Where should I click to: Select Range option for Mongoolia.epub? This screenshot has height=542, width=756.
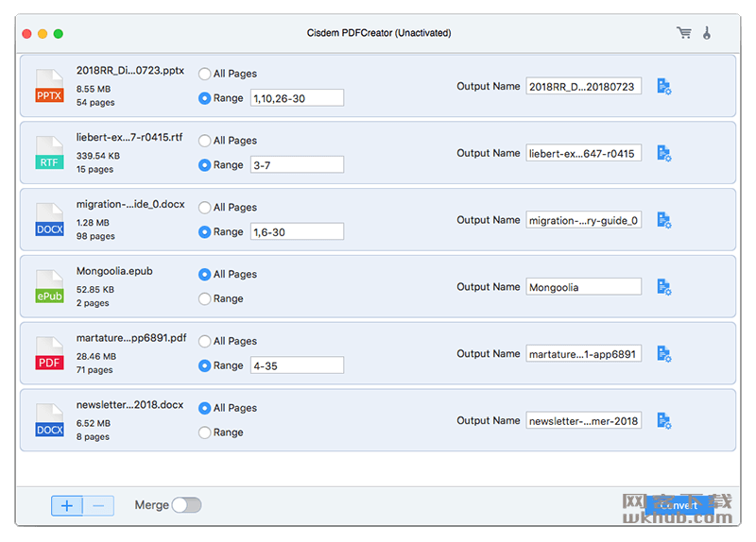point(204,299)
